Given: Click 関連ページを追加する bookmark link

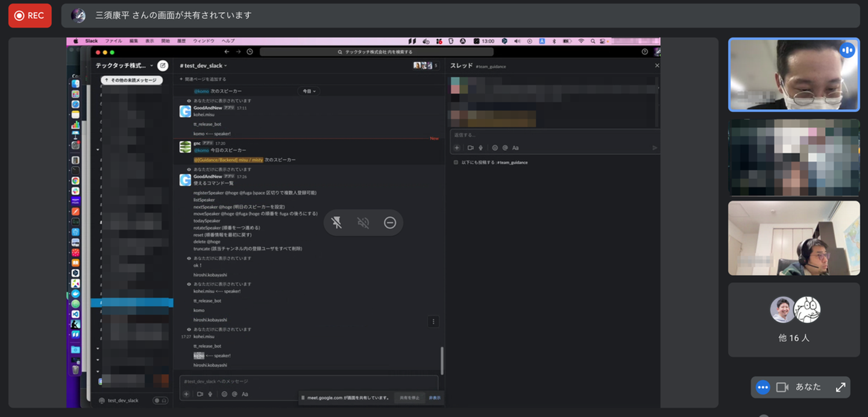Looking at the screenshot, I should coord(203,79).
